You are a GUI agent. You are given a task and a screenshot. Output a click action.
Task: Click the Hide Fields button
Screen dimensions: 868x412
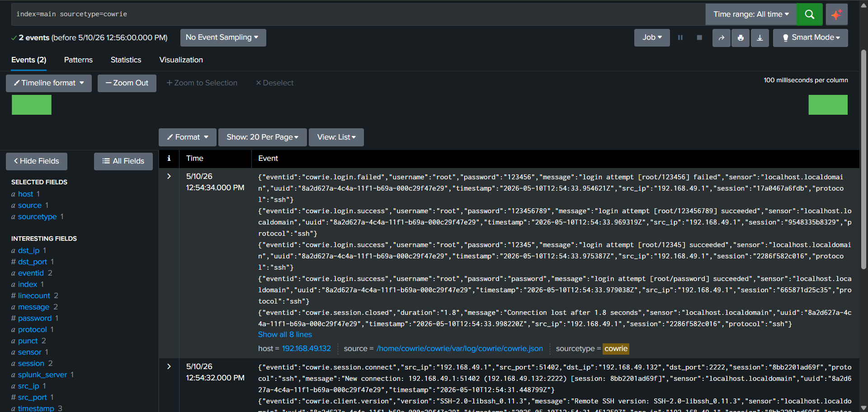click(x=37, y=161)
